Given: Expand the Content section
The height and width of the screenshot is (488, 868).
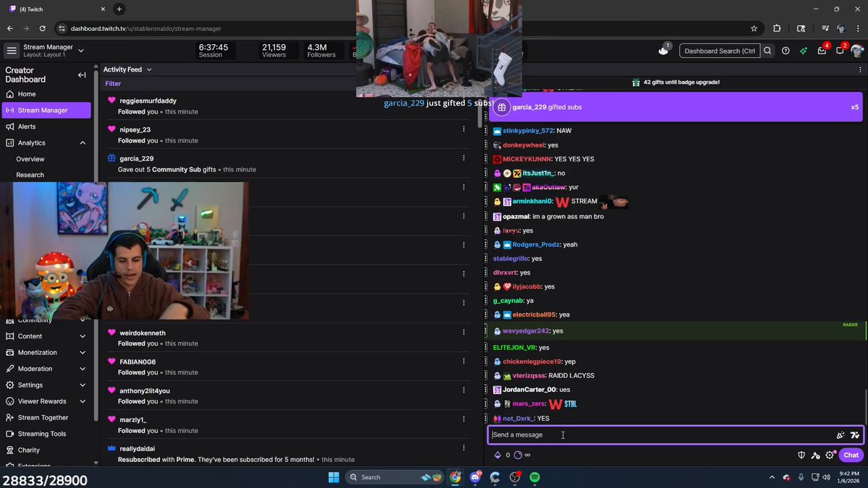Looking at the screenshot, I should point(82,336).
